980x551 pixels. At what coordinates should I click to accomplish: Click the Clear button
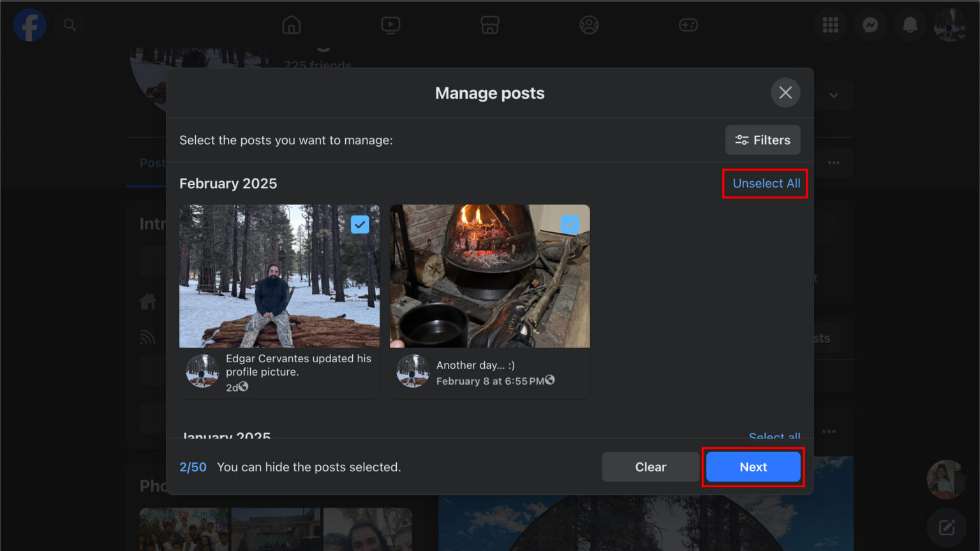[x=650, y=467]
